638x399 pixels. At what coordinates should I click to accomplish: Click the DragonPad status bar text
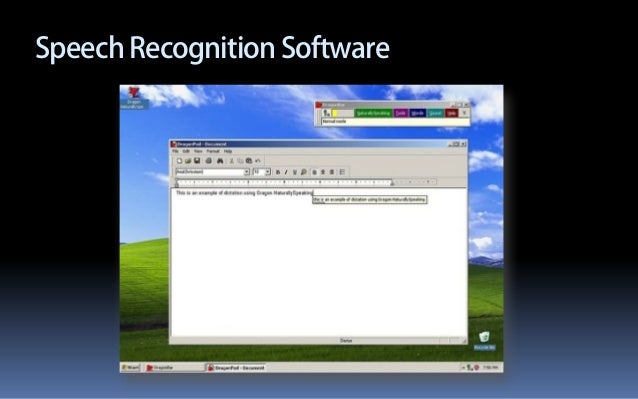click(346, 341)
